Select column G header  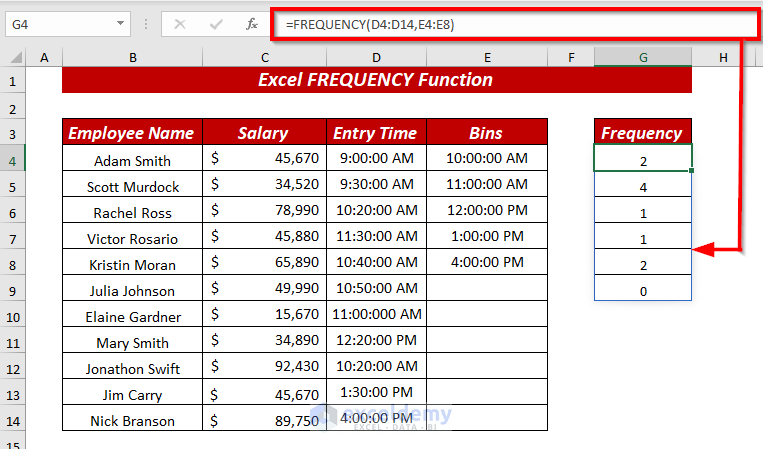(x=642, y=58)
